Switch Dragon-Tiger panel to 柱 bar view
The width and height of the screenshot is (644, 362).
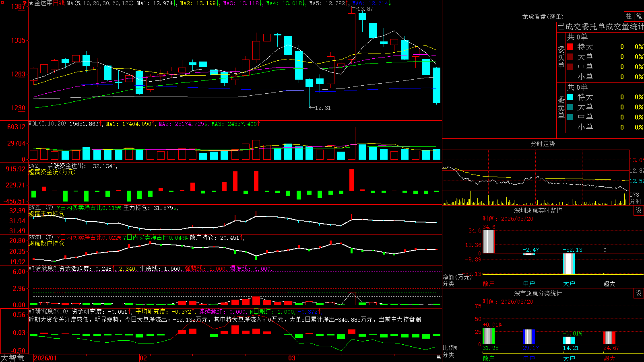click(x=629, y=16)
